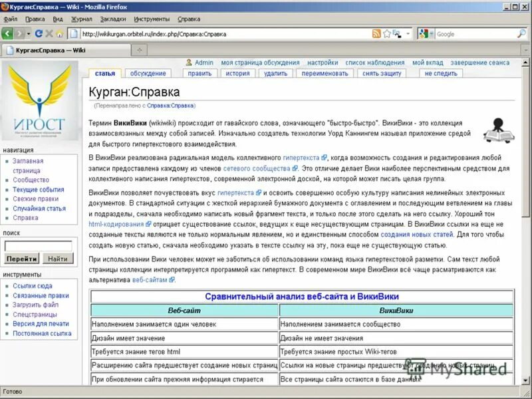Click the wiki search input field
This screenshot has height=399, width=532.
point(39,245)
